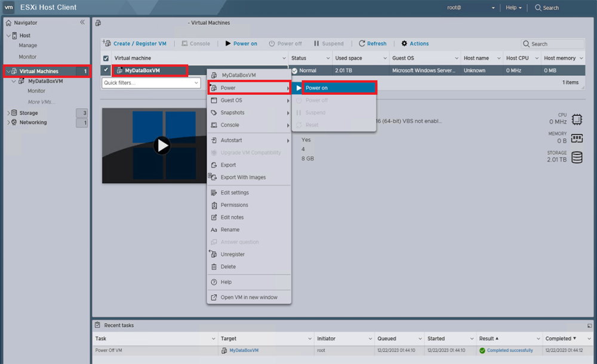Screen dimensions: 597x364
Task: Click the Recent tasks panel minimize icon
Action: (x=589, y=326)
